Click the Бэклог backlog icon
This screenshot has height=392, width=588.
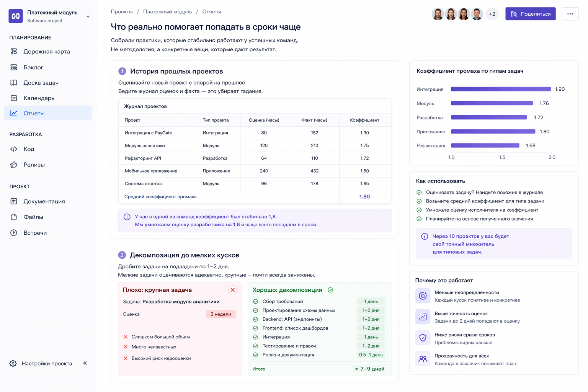click(14, 67)
